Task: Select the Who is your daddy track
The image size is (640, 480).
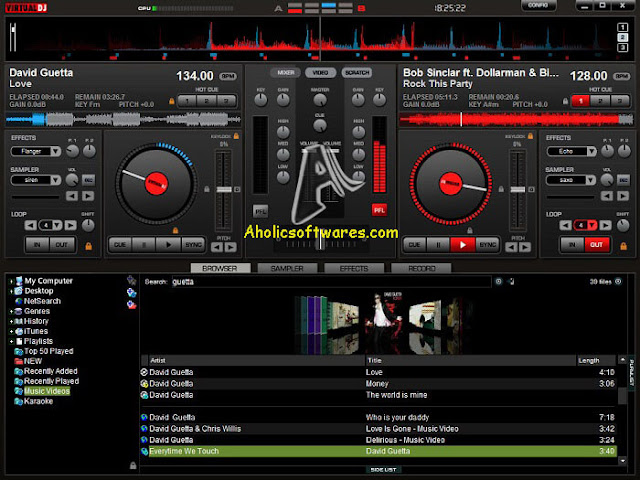Action: tap(379, 417)
